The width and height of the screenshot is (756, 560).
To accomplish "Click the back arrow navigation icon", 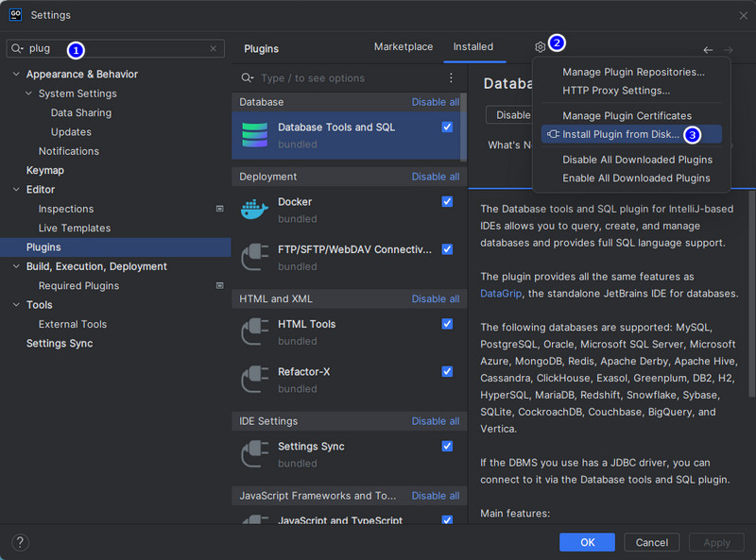I will click(708, 50).
